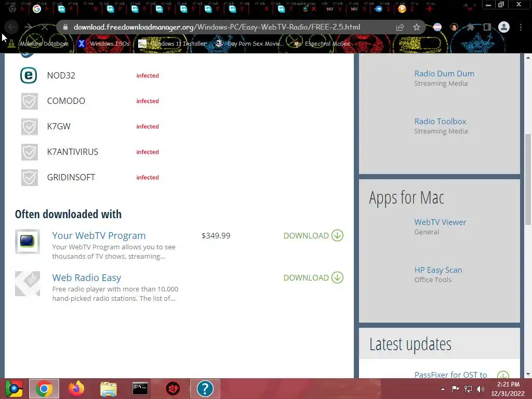Screen dimensions: 532x399
Task: Open the Start menu button on taskbar
Action: click(14, 389)
